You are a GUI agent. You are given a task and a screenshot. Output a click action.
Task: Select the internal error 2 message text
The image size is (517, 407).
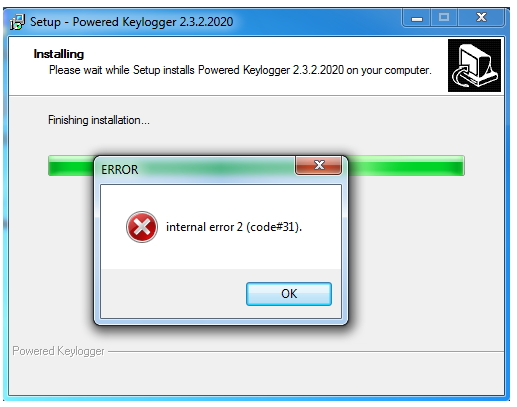[x=234, y=227]
